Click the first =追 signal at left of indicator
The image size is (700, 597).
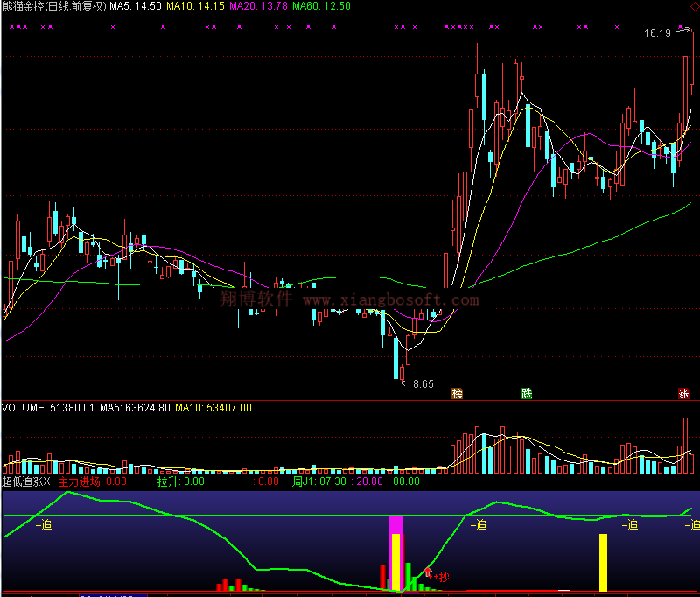point(44,524)
